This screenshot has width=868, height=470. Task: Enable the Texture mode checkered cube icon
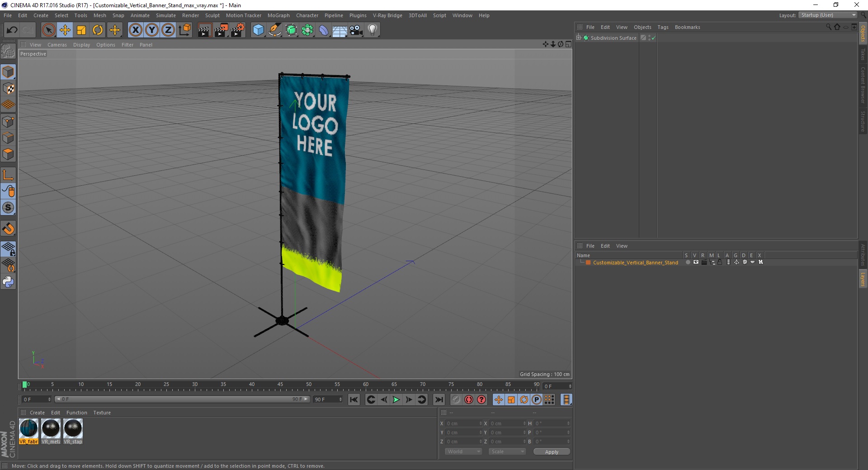tap(8, 89)
